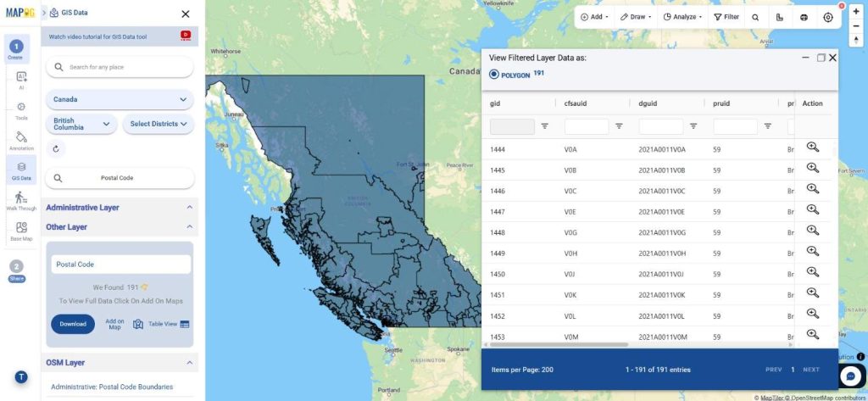The width and height of the screenshot is (868, 401).
Task: Click the Filter toolbar item
Action: (x=726, y=17)
